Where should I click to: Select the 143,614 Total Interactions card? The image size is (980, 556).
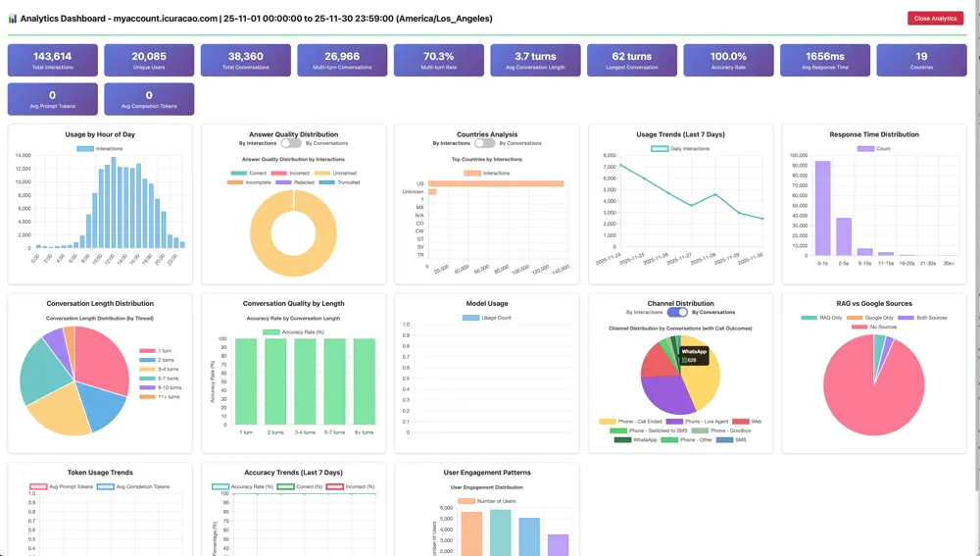[x=53, y=60]
